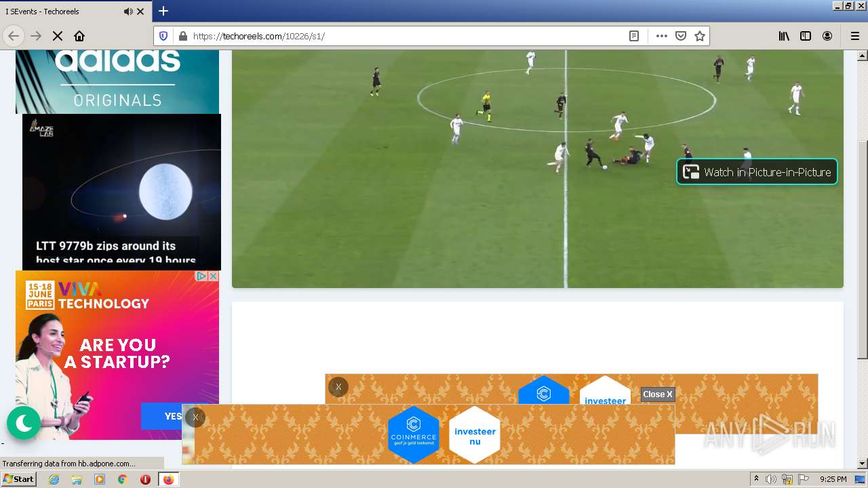Image resolution: width=868 pixels, height=488 pixels.
Task: Stop loading the current page
Action: [x=58, y=36]
